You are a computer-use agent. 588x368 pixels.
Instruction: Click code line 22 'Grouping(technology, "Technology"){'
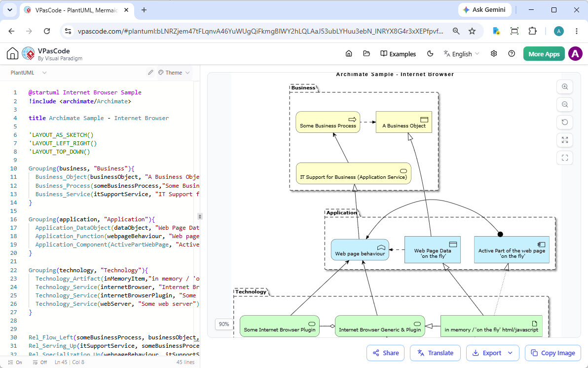click(x=88, y=270)
